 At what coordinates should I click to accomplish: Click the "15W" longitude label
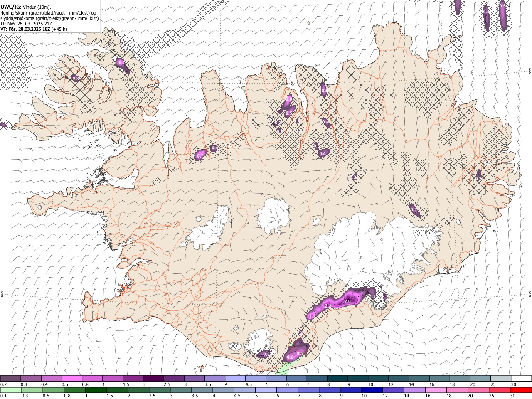tap(441, 2)
